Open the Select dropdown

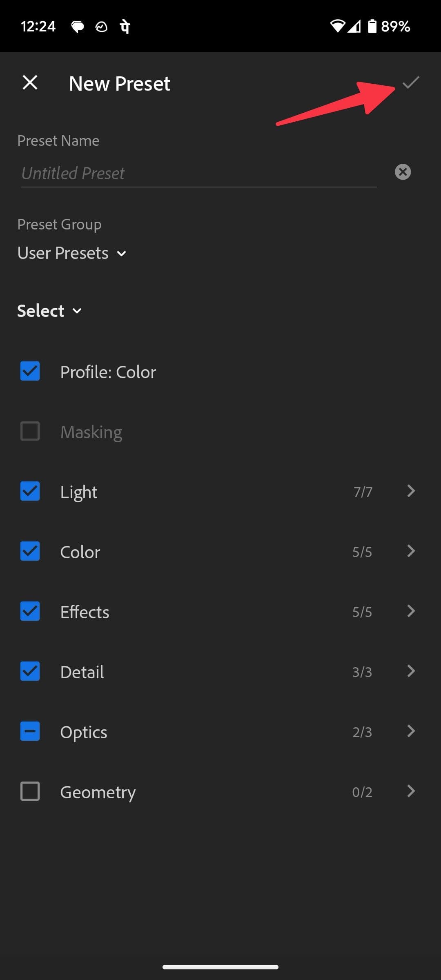click(x=49, y=310)
